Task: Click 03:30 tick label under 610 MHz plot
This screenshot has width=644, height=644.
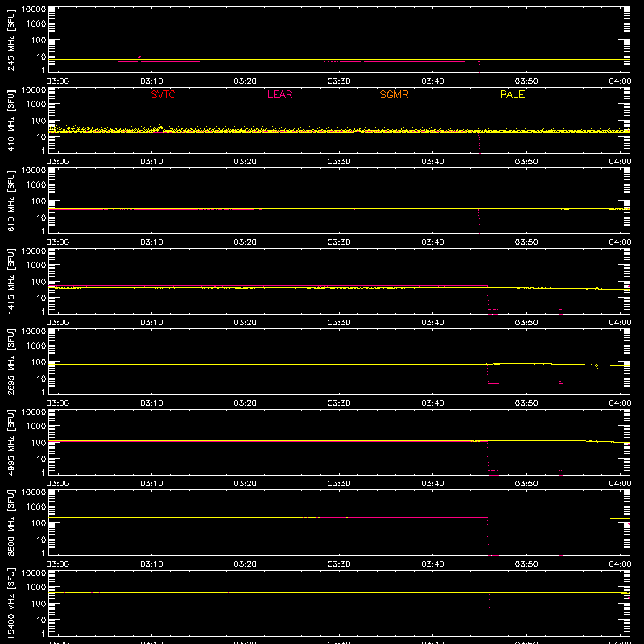Action: point(339,242)
